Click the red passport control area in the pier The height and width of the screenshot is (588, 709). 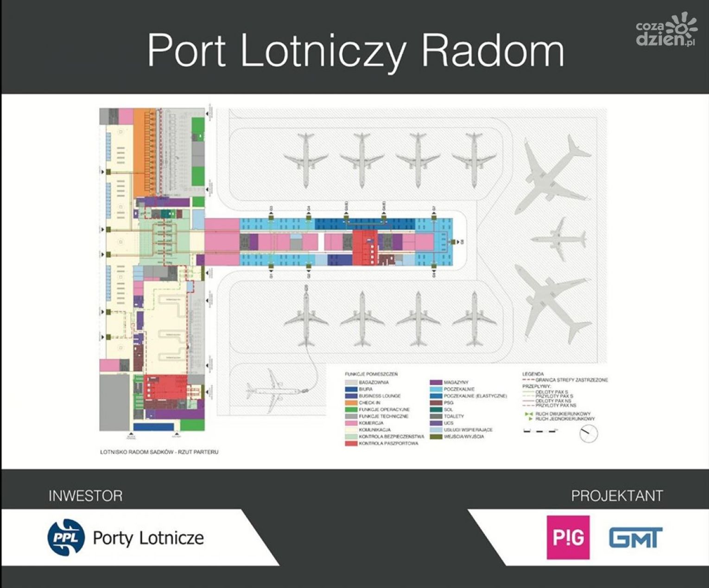point(363,248)
